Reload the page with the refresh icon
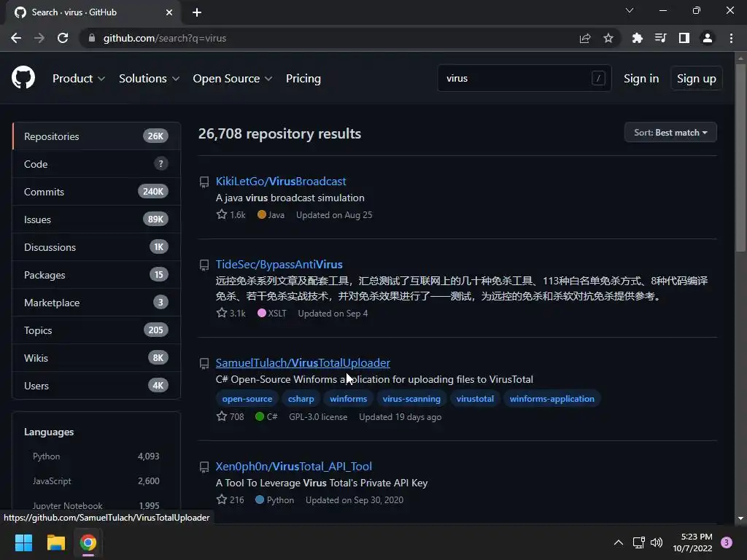The image size is (747, 560). tap(63, 38)
